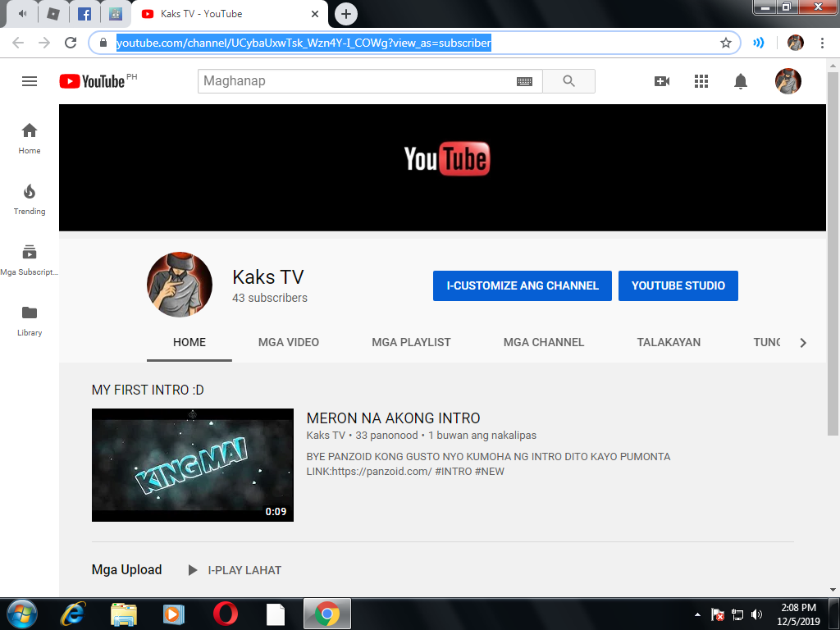This screenshot has height=630, width=840.
Task: Open Opera browser from the taskbar
Action: pos(226,614)
